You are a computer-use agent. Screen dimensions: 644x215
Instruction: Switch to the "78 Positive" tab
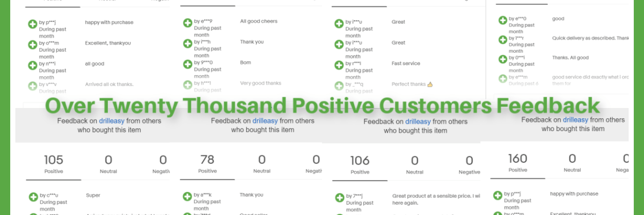(x=207, y=164)
